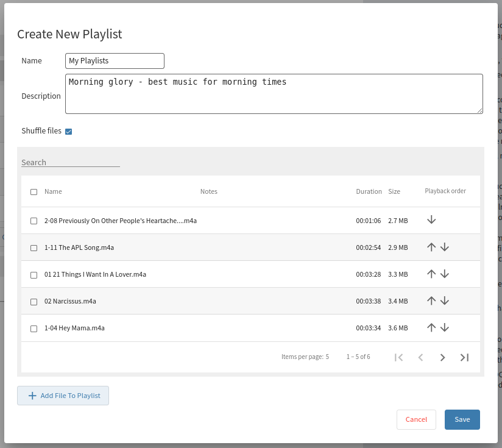Viewport: 502px width, 448px height.
Task: Move 'The APL Song' track down
Action: pyautogui.click(x=445, y=247)
